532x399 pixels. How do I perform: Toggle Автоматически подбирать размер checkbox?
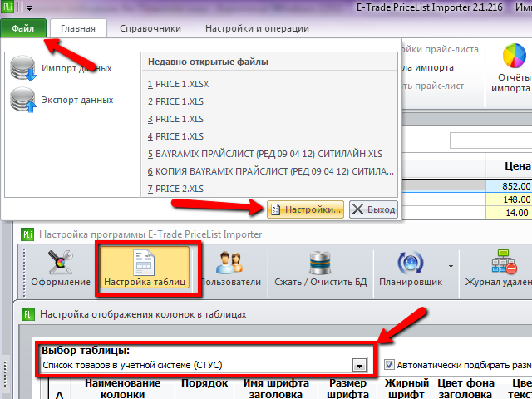pos(389,365)
